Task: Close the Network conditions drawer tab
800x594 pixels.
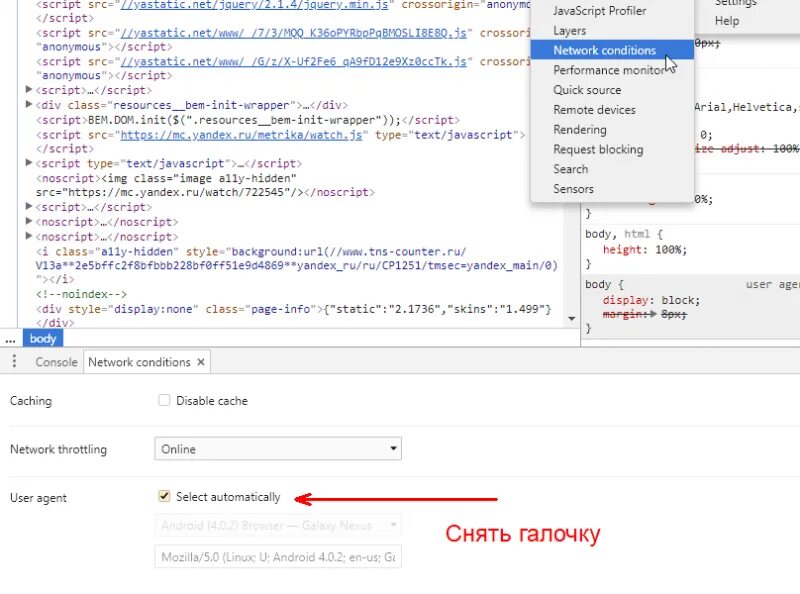Action: pyautogui.click(x=201, y=362)
